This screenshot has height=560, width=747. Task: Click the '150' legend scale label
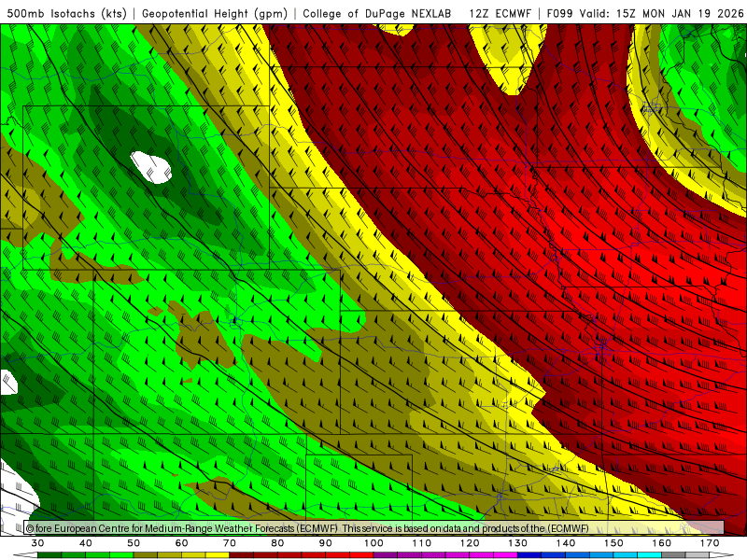(x=614, y=543)
